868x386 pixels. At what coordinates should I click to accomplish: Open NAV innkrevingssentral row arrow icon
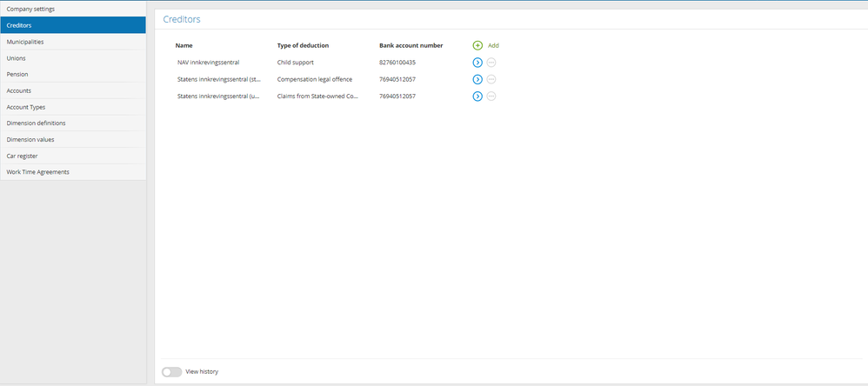[x=477, y=63]
